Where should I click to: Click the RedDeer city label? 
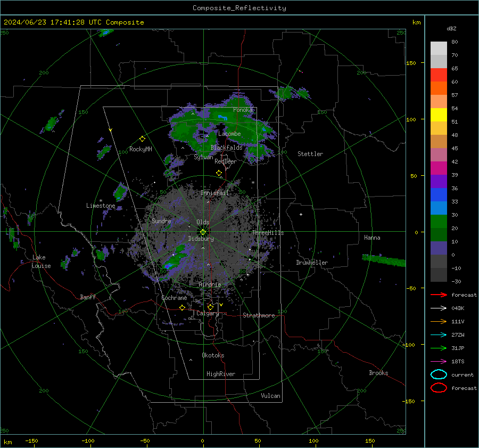(x=226, y=161)
